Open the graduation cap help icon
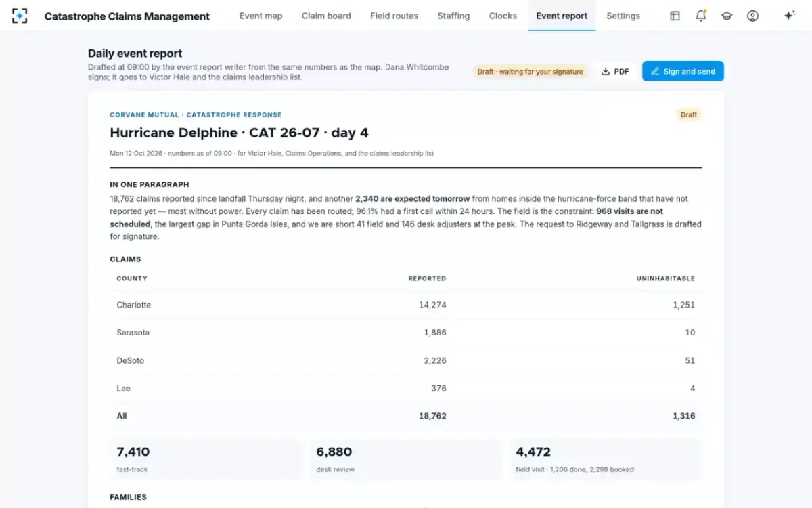This screenshot has width=812, height=508. [727, 16]
